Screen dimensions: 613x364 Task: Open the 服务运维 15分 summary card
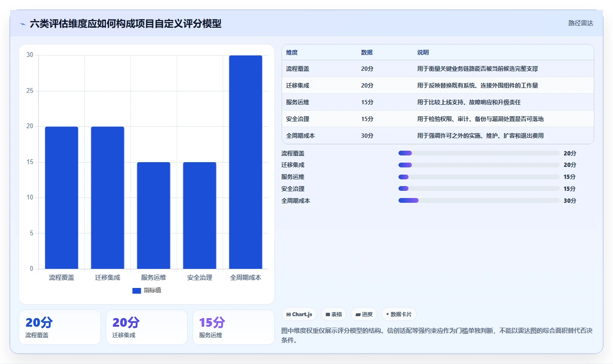tap(233, 327)
